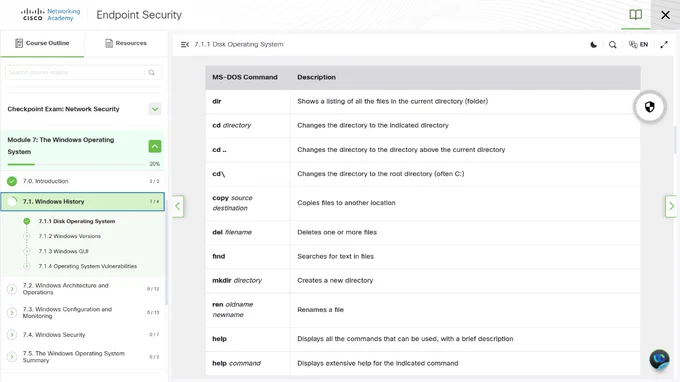Click the find command cell
The height and width of the screenshot is (382, 680).
tap(248, 256)
